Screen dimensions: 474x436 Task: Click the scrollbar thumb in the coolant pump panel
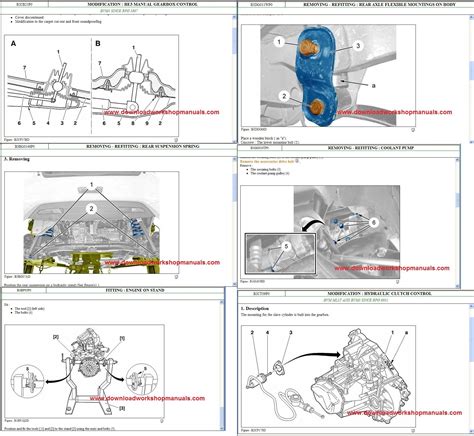[457, 200]
